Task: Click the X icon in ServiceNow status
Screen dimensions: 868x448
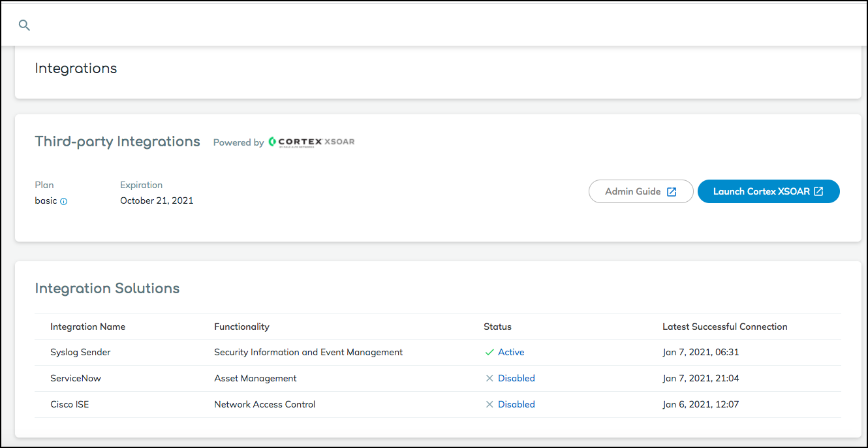Action: tap(489, 378)
